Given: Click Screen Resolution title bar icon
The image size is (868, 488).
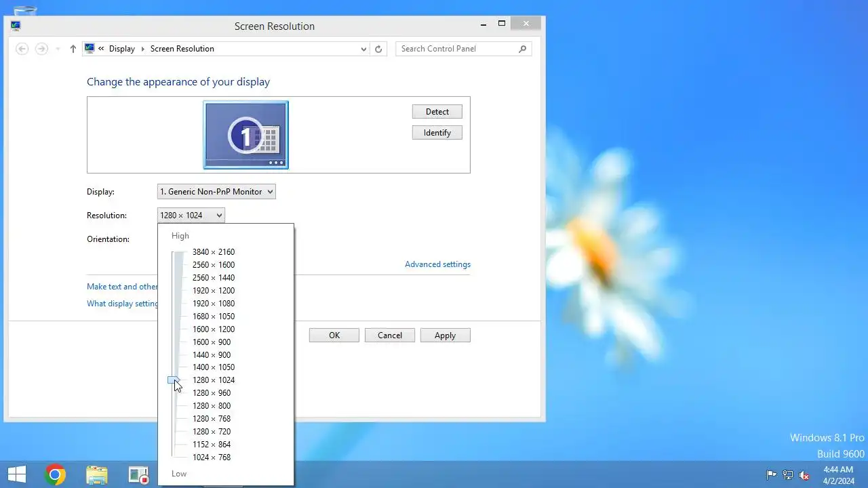Looking at the screenshot, I should tap(16, 26).
